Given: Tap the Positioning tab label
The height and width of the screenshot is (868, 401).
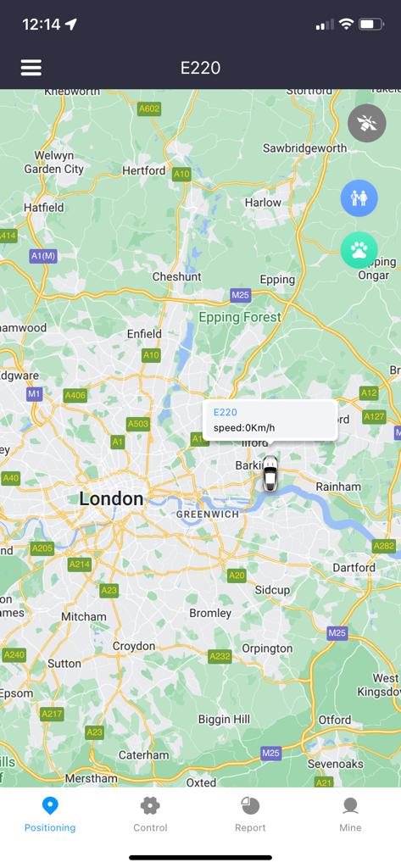Looking at the screenshot, I should pos(50,827).
